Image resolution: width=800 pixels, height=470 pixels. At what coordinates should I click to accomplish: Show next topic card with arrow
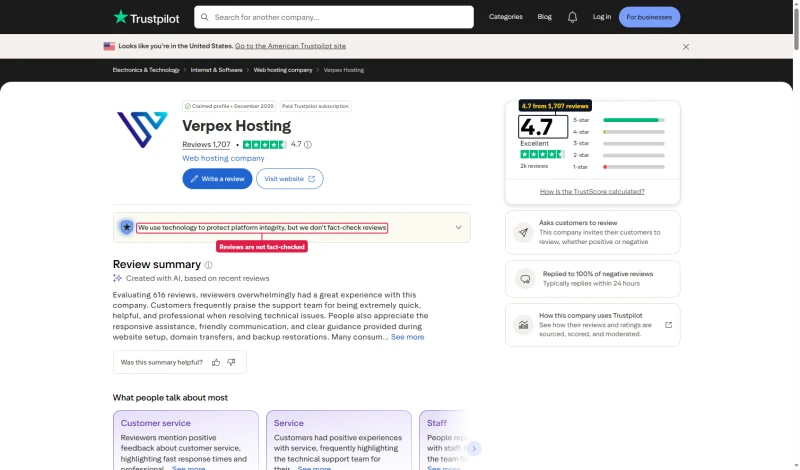(473, 449)
